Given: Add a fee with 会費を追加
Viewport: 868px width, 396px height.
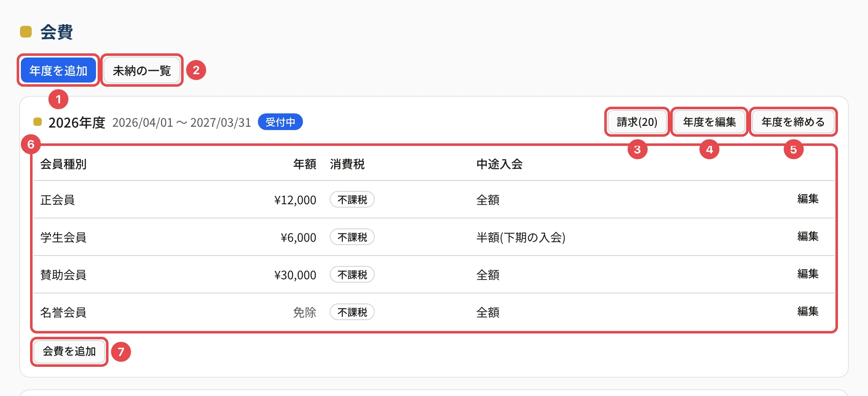Looking at the screenshot, I should click(x=69, y=351).
